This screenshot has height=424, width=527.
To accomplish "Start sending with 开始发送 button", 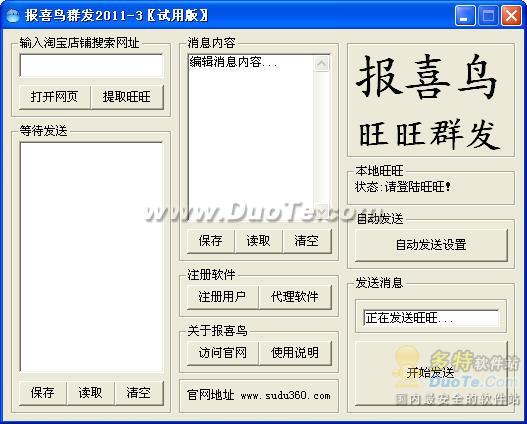I will coord(431,373).
